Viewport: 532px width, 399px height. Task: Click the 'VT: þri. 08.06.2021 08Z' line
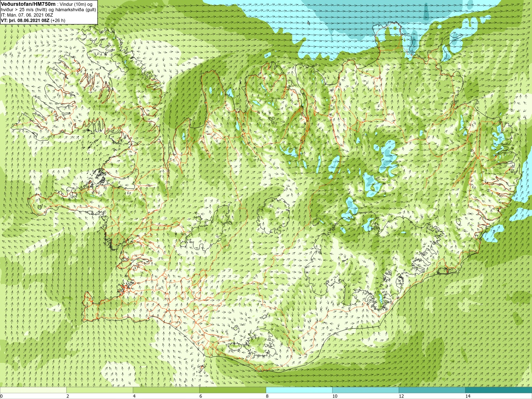click(x=25, y=20)
